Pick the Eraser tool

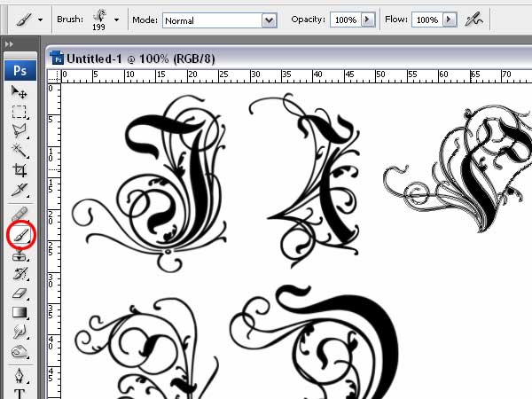coord(20,293)
